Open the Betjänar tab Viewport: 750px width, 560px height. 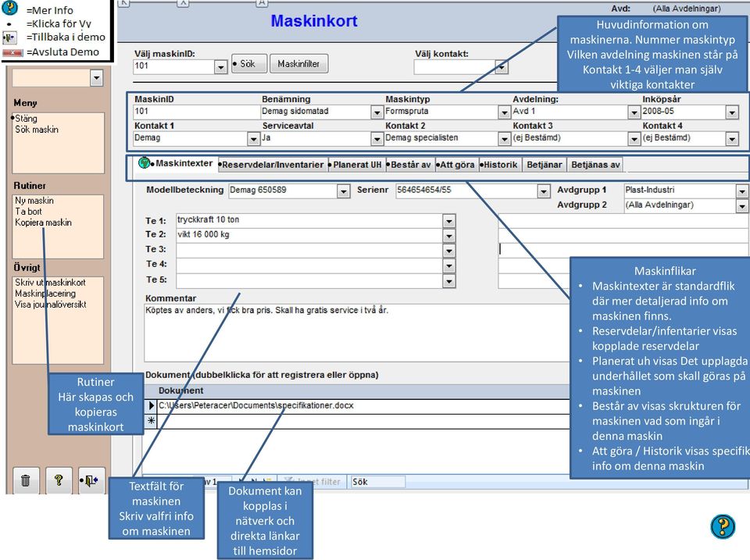point(545,165)
